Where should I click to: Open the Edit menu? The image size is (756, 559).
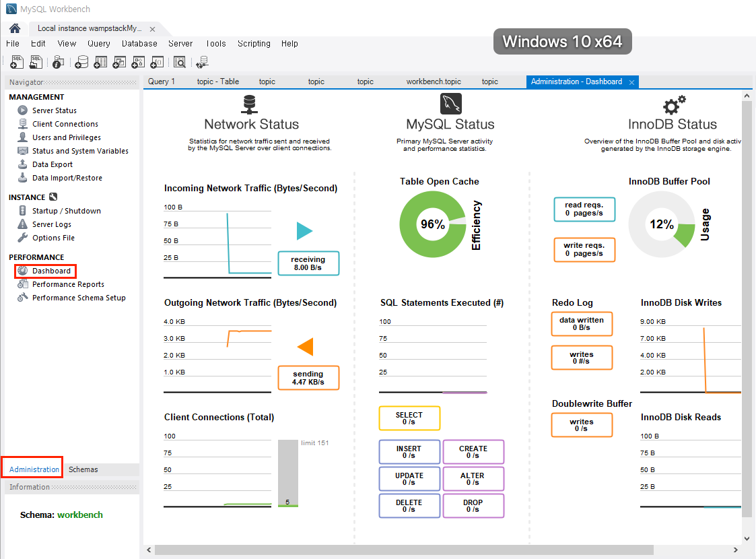(x=38, y=43)
